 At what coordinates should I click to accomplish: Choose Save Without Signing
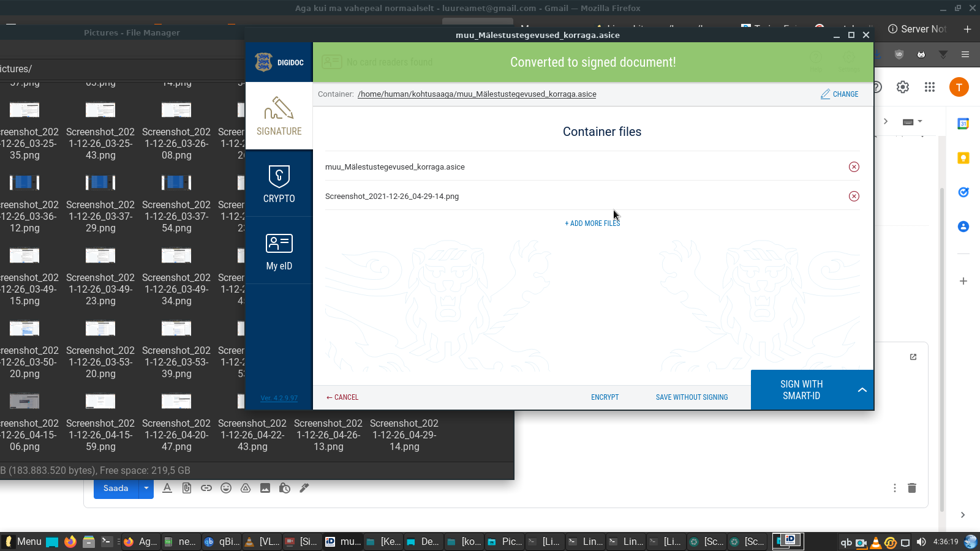692,397
